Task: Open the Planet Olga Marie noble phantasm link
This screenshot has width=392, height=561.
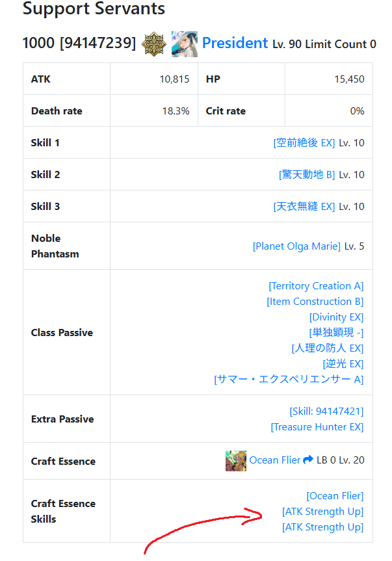Action: [296, 246]
